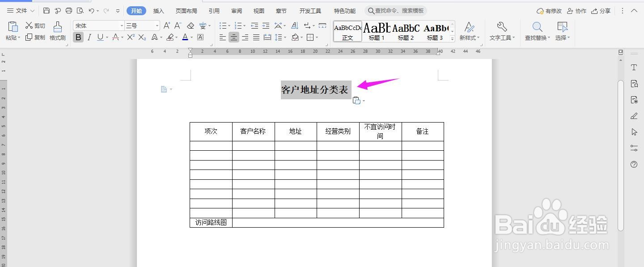This screenshot has height=267, width=644.
Task: Click the cursor arrow icon in right sidebar
Action: [634, 132]
